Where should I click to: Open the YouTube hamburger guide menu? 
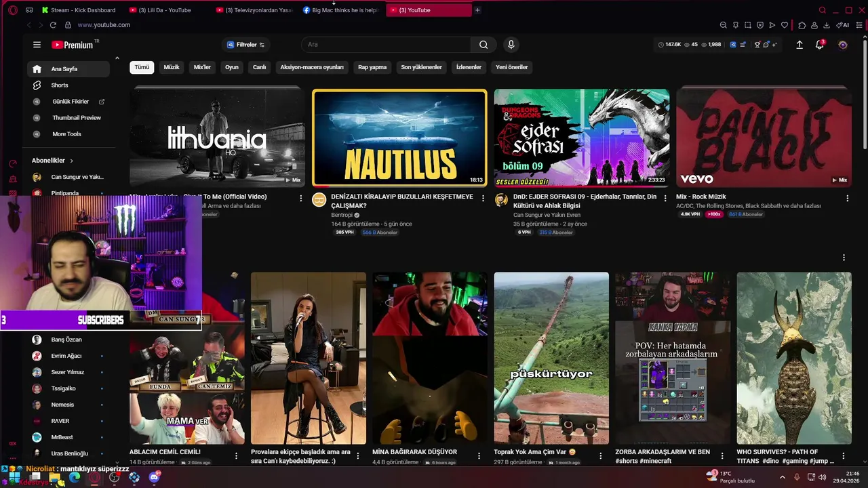37,45
